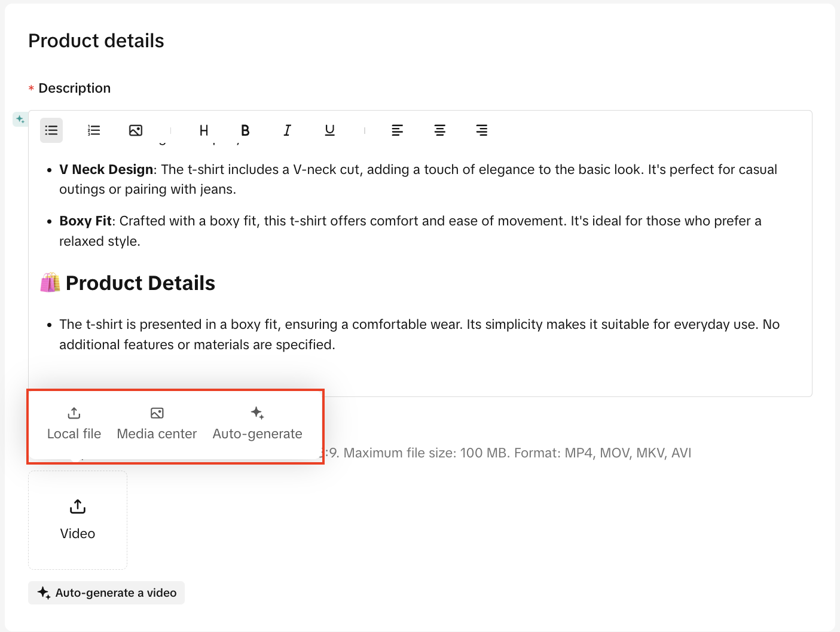Screen dimensions: 840x632
Task: Underline the selected text
Action: pyautogui.click(x=329, y=130)
